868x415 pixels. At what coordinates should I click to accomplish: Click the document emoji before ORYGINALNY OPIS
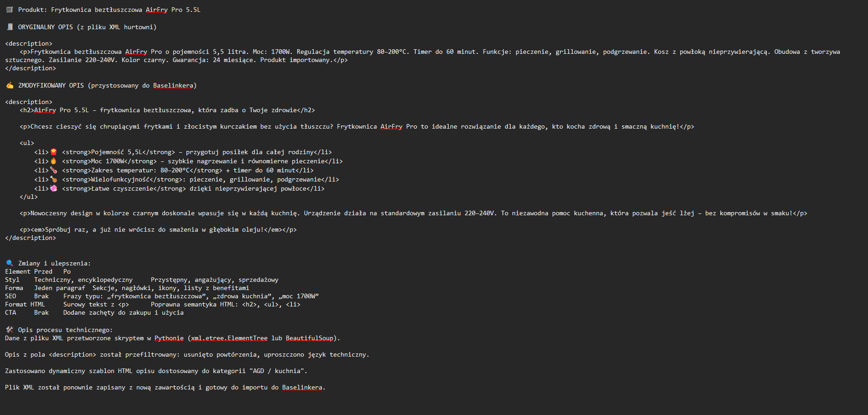click(x=10, y=27)
